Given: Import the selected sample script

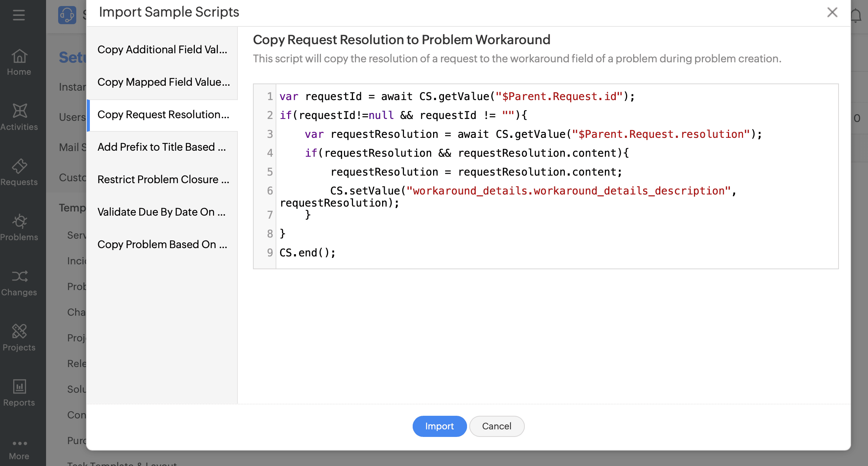Looking at the screenshot, I should (x=439, y=426).
